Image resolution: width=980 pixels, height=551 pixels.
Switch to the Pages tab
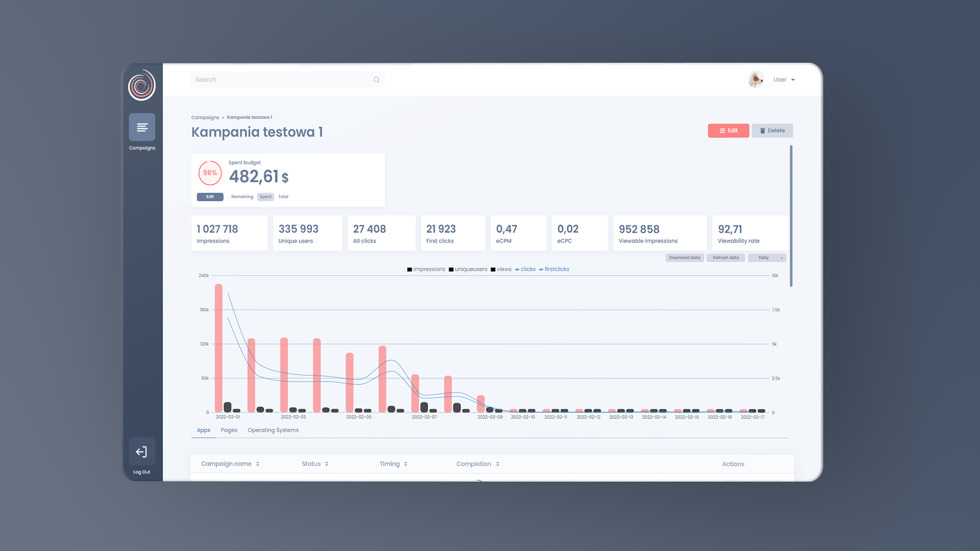click(x=229, y=430)
